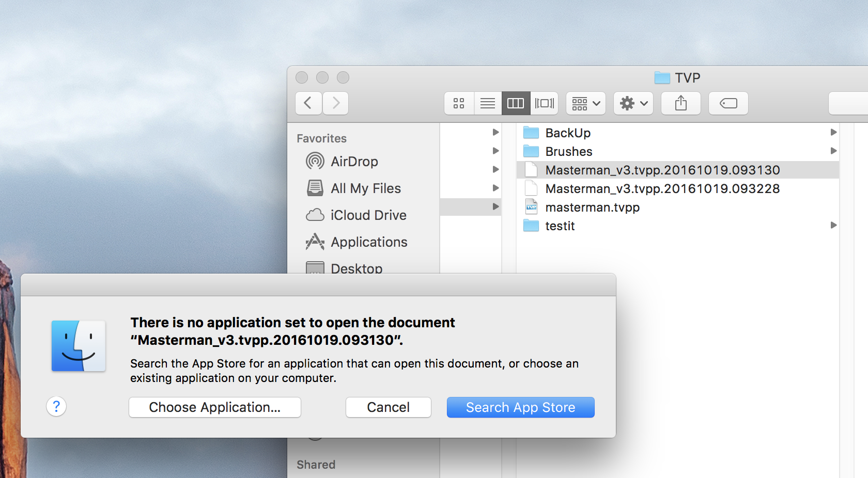The image size is (868, 478).
Task: Click Choose Application button
Action: coord(215,407)
